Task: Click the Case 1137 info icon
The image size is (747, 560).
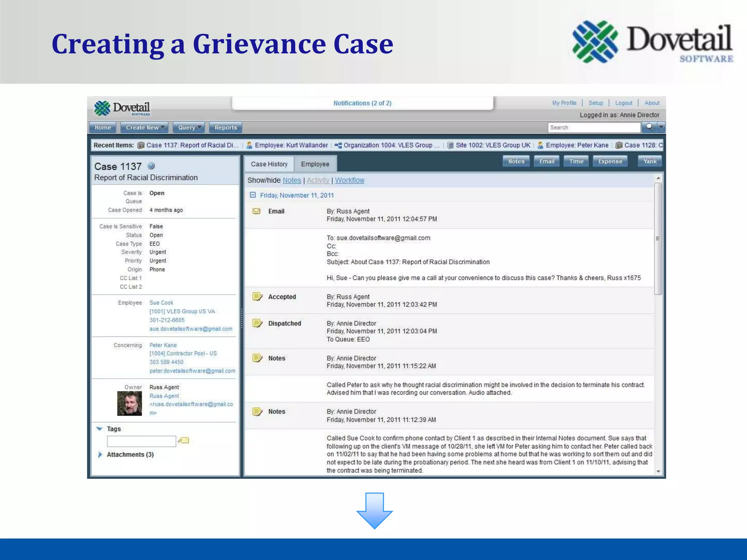Action: point(151,166)
